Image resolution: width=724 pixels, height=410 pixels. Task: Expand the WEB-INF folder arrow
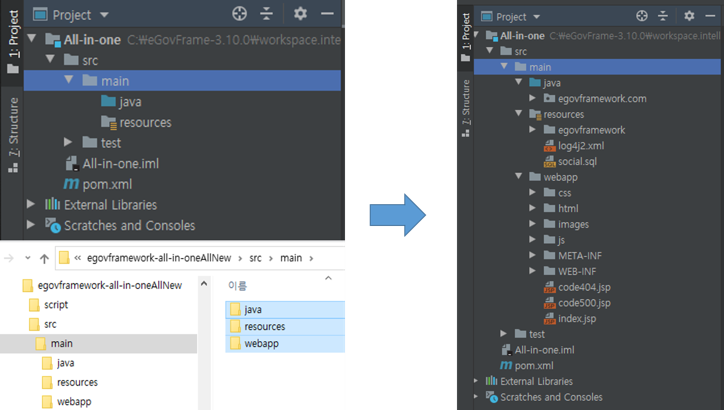(x=534, y=271)
